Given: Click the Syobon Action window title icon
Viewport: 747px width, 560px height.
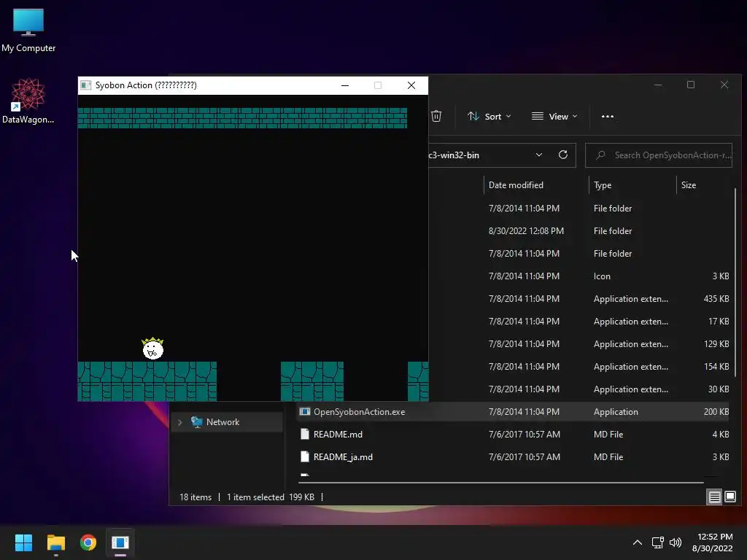Looking at the screenshot, I should click(86, 85).
